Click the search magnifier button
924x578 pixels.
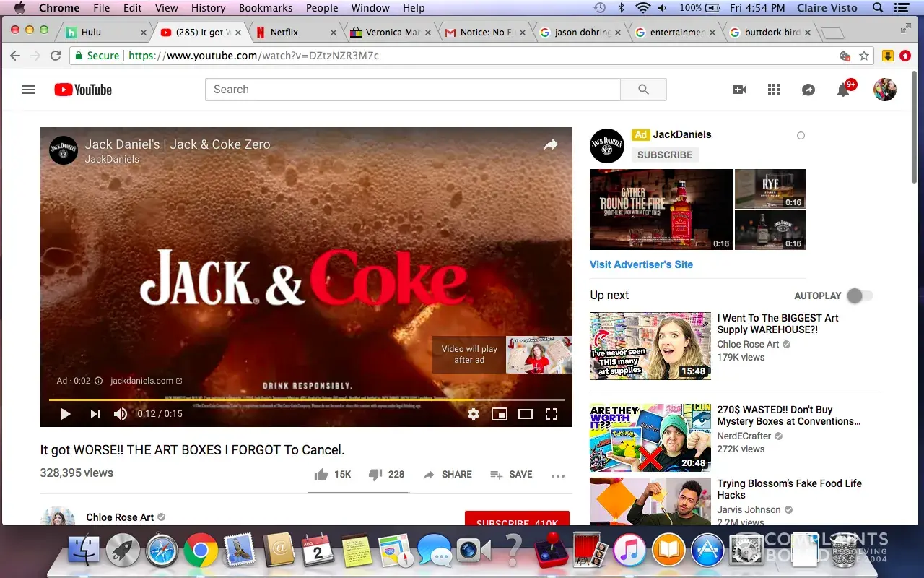(x=643, y=90)
